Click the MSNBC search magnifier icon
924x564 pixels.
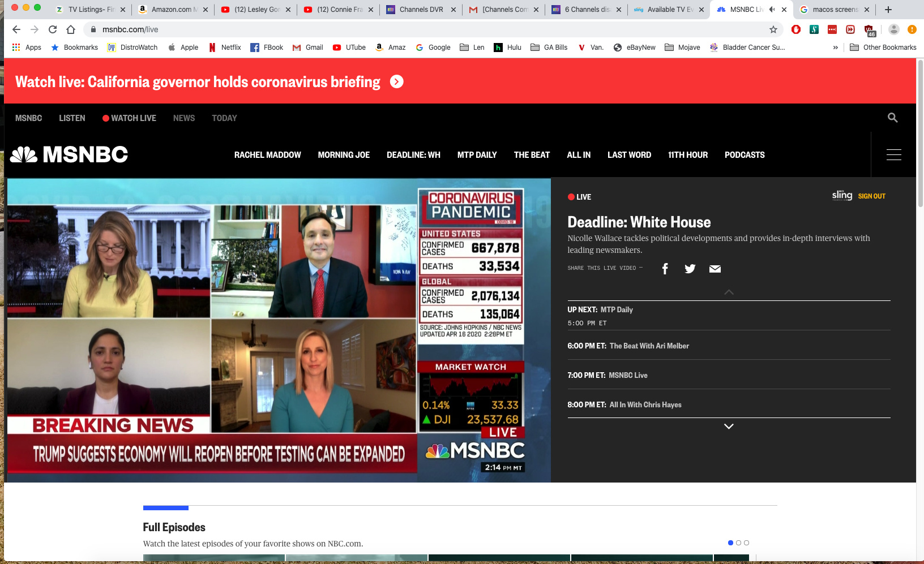892,118
